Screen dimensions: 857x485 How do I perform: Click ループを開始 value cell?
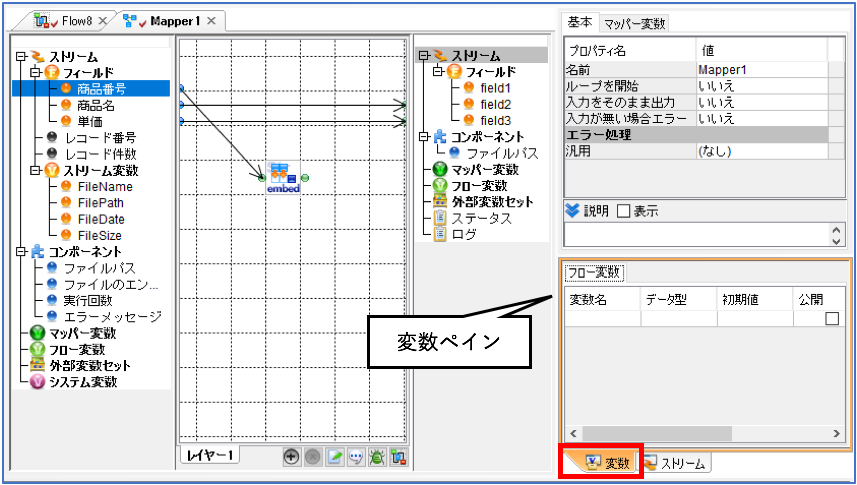click(762, 86)
